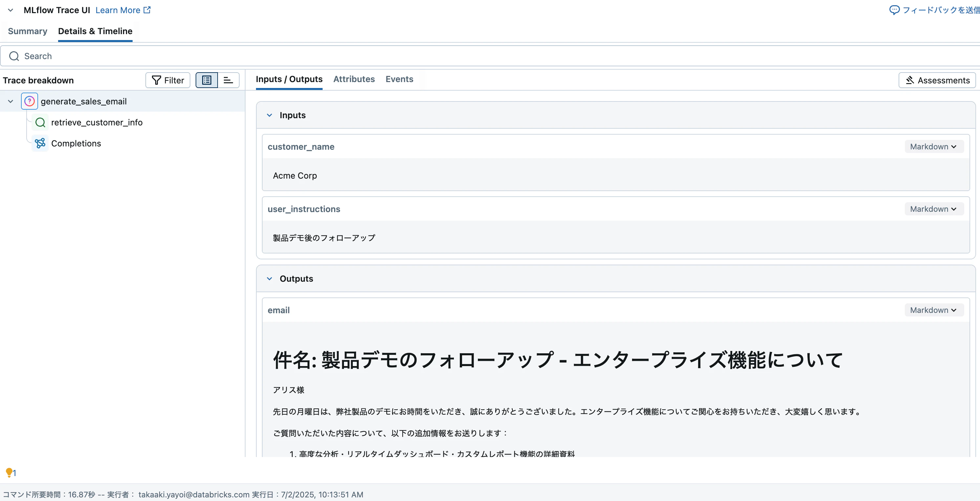
Task: Switch to the Attributes tab
Action: point(354,79)
